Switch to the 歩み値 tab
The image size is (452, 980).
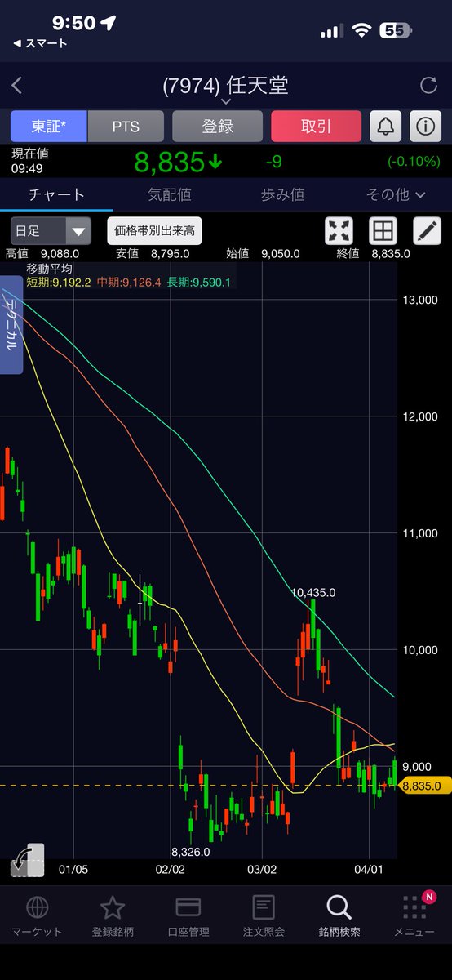pyautogui.click(x=282, y=194)
